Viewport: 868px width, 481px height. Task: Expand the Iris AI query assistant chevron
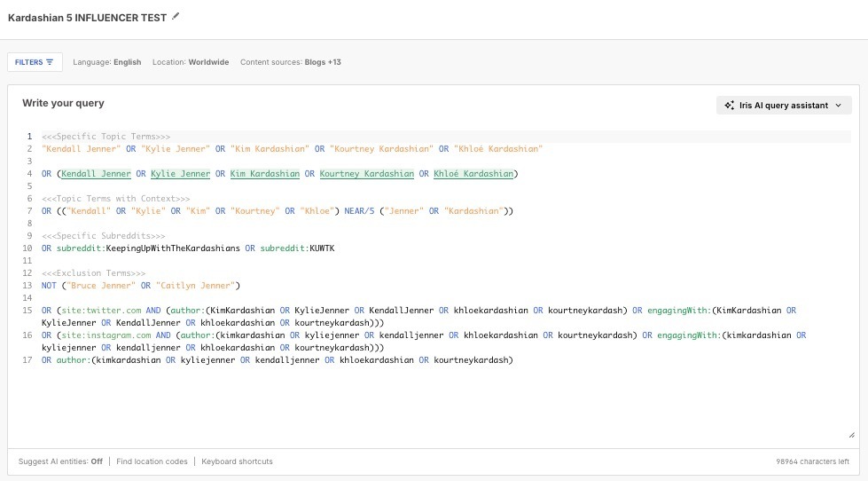pos(838,106)
